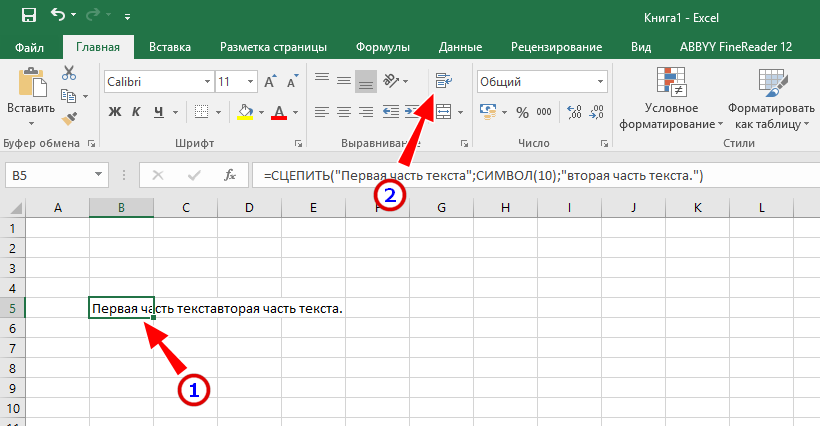Image resolution: width=820 pixels, height=426 pixels.
Task: Switch to the Формулы tab
Action: [x=383, y=47]
